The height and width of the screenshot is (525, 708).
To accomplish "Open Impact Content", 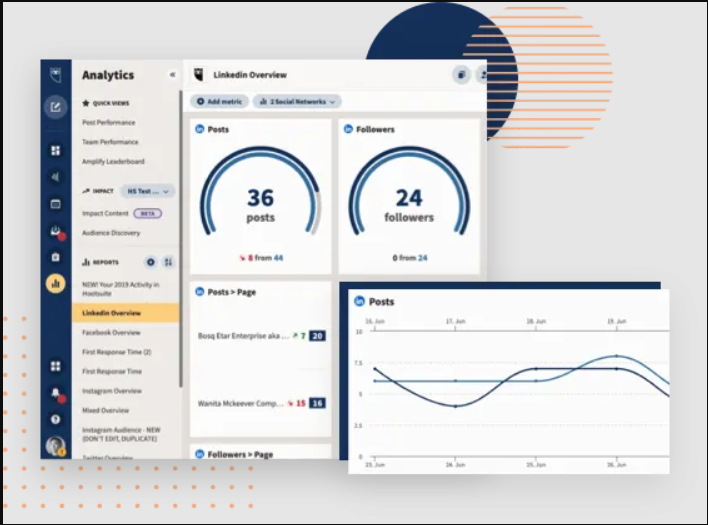I will point(105,213).
